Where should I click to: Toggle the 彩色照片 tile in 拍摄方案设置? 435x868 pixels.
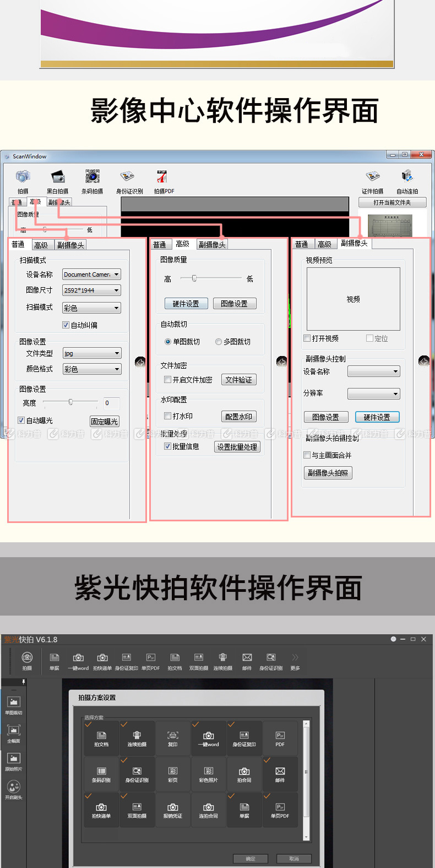coord(209,774)
